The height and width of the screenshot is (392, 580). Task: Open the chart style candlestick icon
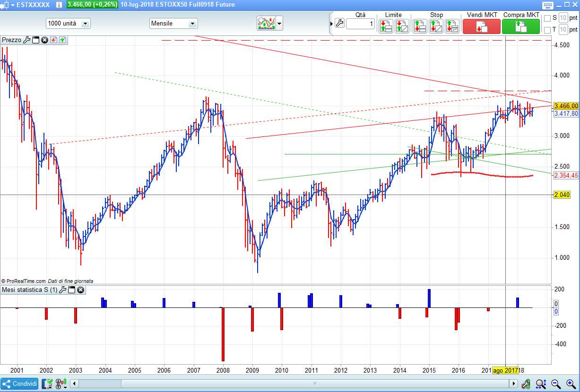point(4,5)
